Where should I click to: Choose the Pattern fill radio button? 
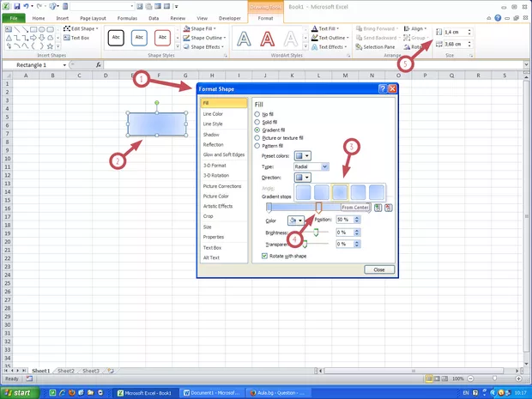pyautogui.click(x=258, y=146)
